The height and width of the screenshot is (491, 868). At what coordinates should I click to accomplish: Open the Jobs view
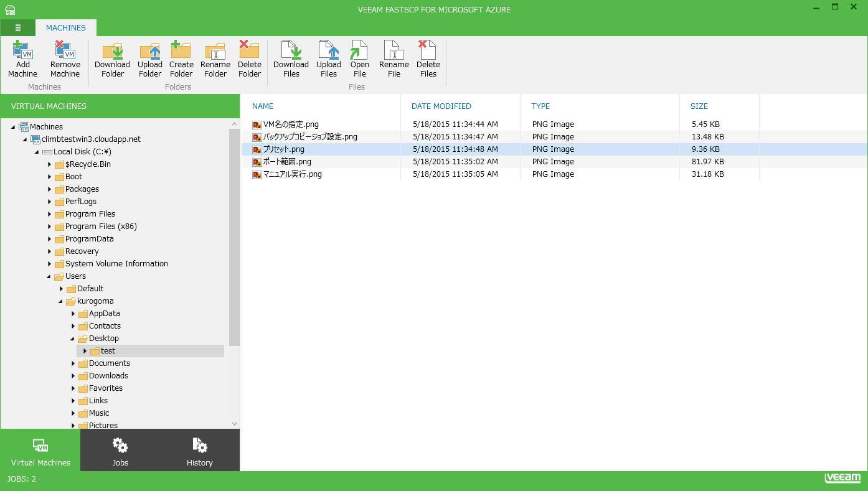(120, 450)
